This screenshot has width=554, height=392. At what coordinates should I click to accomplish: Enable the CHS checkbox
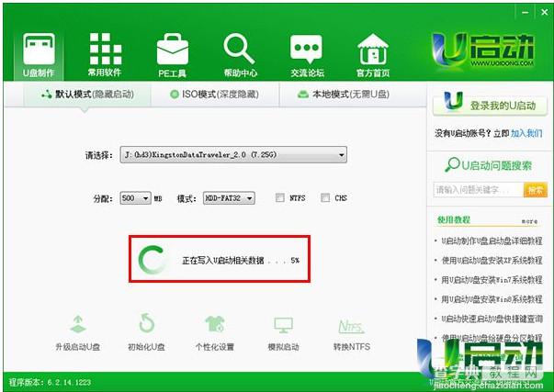(x=325, y=197)
